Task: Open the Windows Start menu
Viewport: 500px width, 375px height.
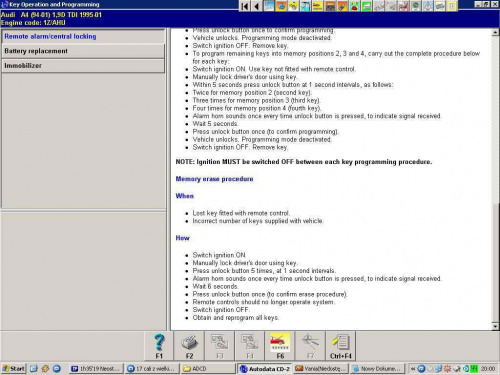Action: coord(13,368)
